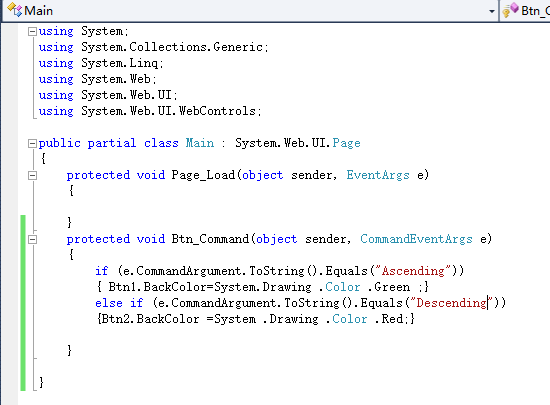Click the else if keyword

[x=119, y=303]
